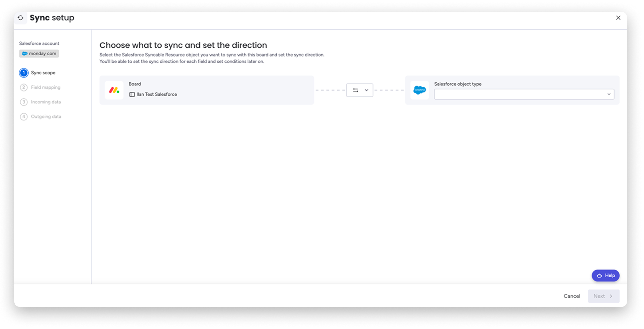The width and height of the screenshot is (644, 329).
Task: Click the two-way sync arrows icon
Action: [x=355, y=90]
